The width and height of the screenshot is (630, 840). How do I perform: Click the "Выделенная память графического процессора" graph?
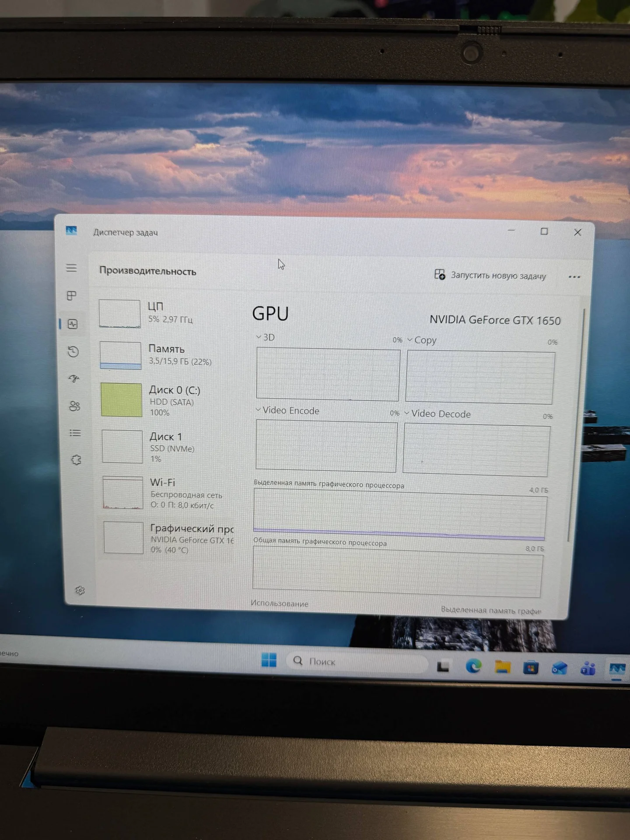(400, 514)
